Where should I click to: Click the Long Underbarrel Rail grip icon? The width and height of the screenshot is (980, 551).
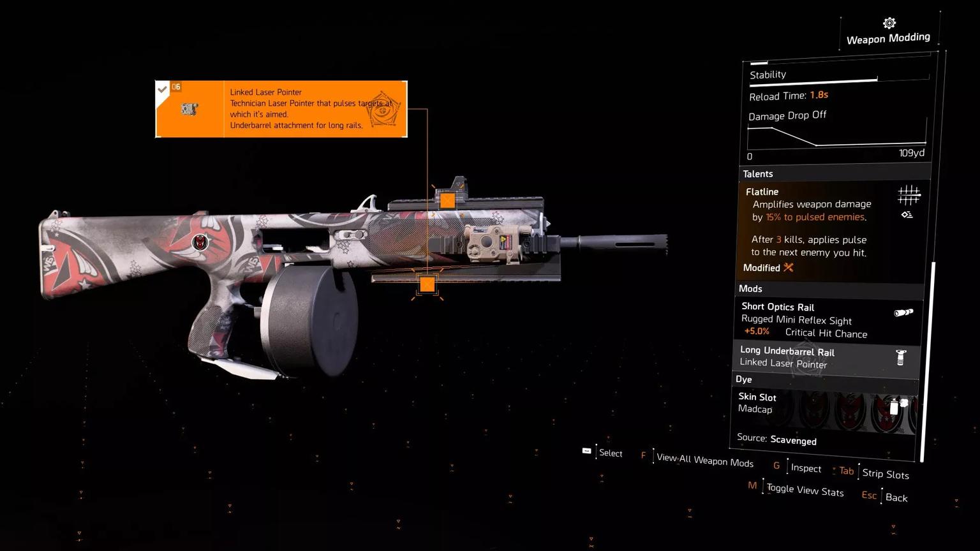pos(901,357)
